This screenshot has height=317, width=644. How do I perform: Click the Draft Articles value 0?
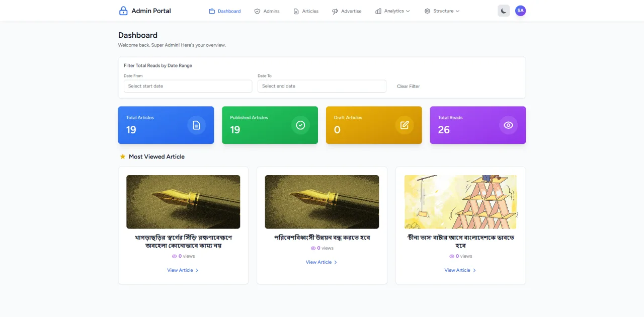337,130
